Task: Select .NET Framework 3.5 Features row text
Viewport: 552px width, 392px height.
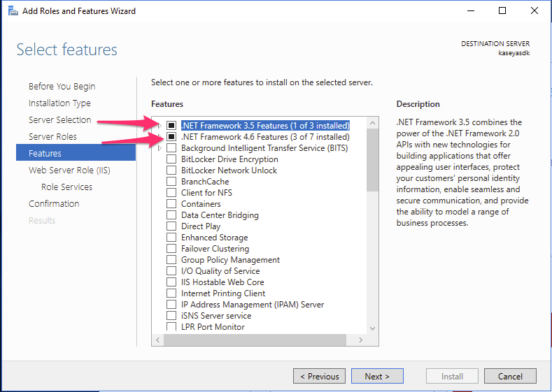Action: (265, 126)
